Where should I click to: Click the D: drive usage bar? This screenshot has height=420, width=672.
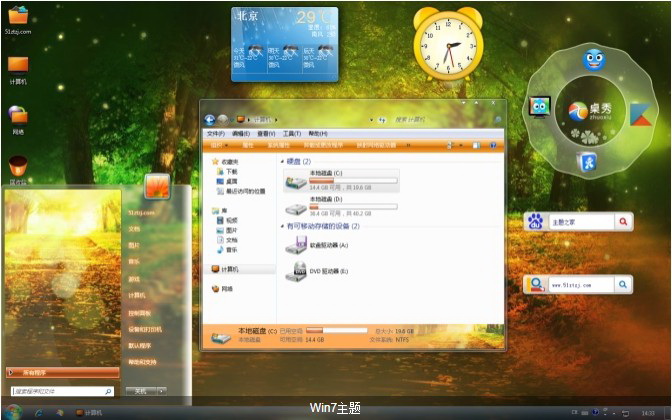click(x=353, y=207)
